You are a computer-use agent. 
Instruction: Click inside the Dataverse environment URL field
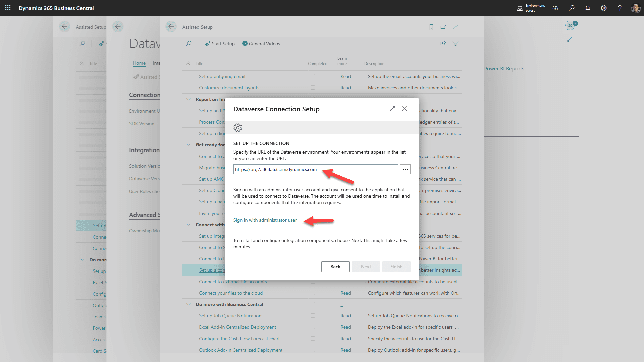(302, 169)
